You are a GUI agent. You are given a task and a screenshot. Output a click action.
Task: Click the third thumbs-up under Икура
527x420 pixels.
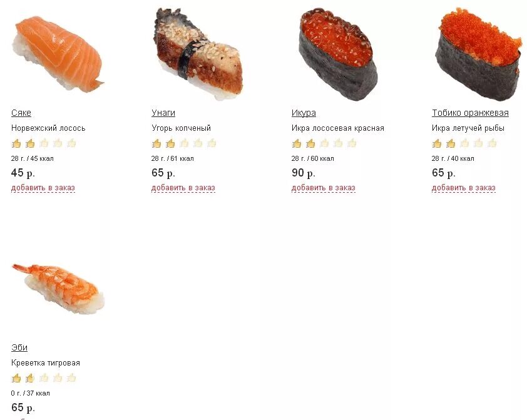pos(324,143)
